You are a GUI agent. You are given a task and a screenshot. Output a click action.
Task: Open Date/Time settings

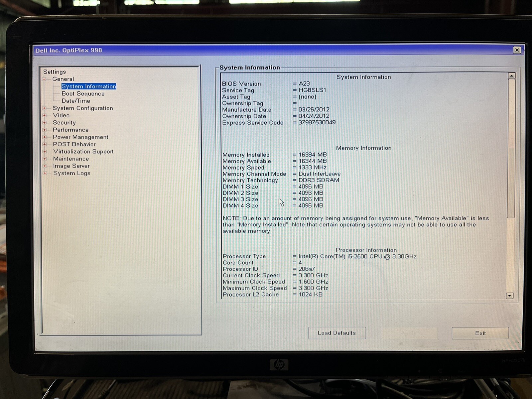pos(76,101)
